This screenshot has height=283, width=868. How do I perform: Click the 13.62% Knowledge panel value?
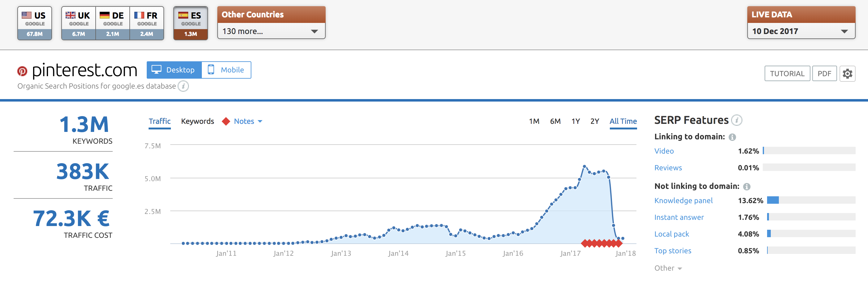pos(750,201)
